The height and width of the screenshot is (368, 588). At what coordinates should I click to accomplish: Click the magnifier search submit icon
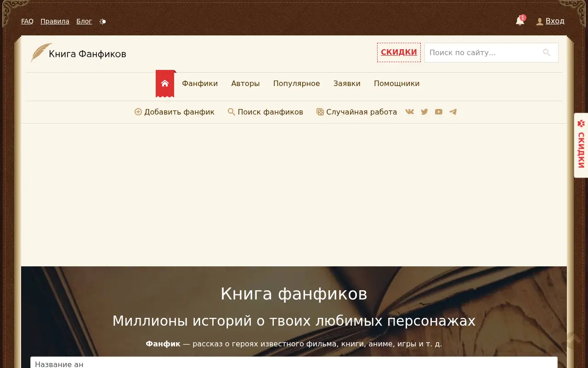547,52
